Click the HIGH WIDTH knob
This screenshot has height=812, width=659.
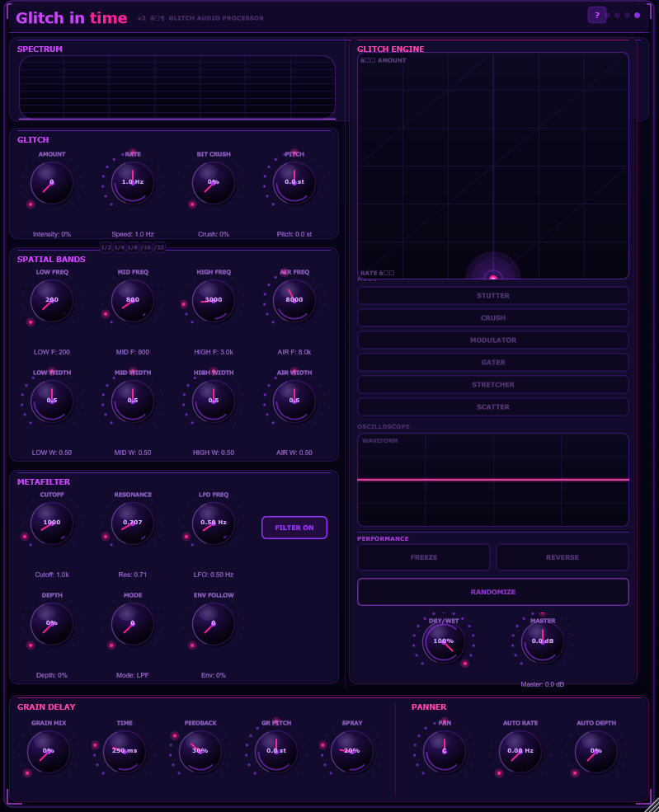(x=214, y=401)
